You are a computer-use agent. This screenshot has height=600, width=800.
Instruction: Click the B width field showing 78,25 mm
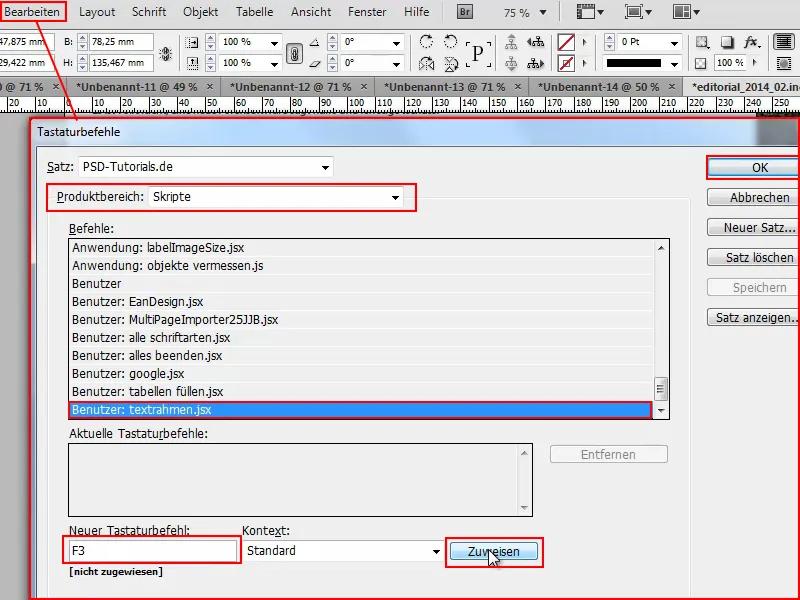click(121, 42)
